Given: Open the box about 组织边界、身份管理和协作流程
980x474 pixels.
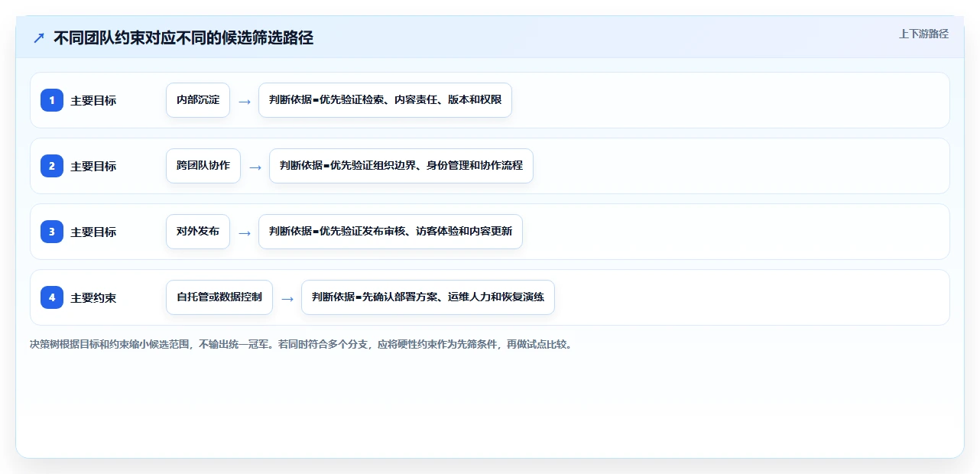Looking at the screenshot, I should tap(401, 166).
